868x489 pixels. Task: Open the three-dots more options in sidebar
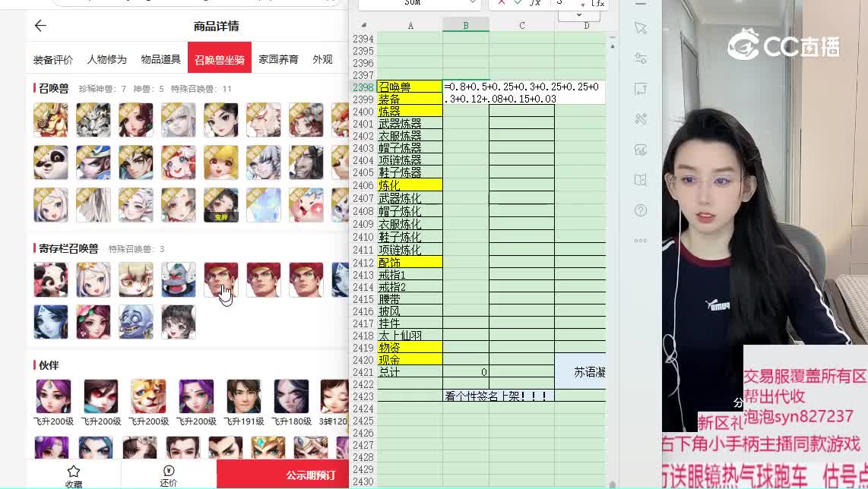pyautogui.click(x=641, y=241)
